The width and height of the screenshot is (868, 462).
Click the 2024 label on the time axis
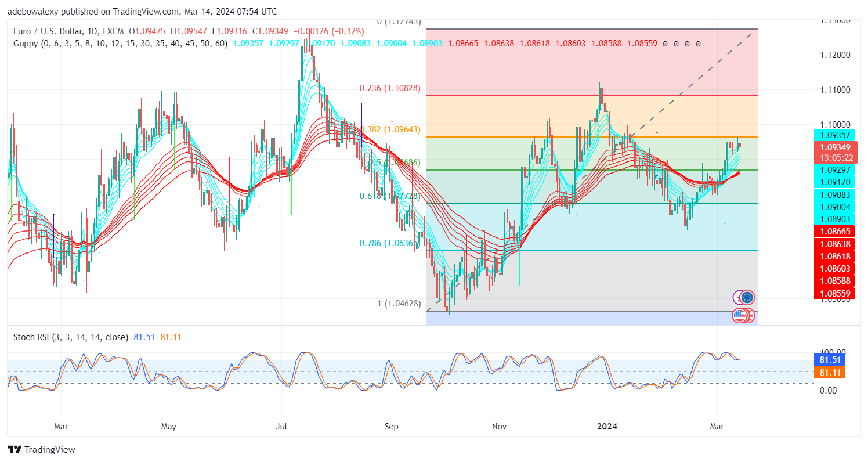(607, 427)
